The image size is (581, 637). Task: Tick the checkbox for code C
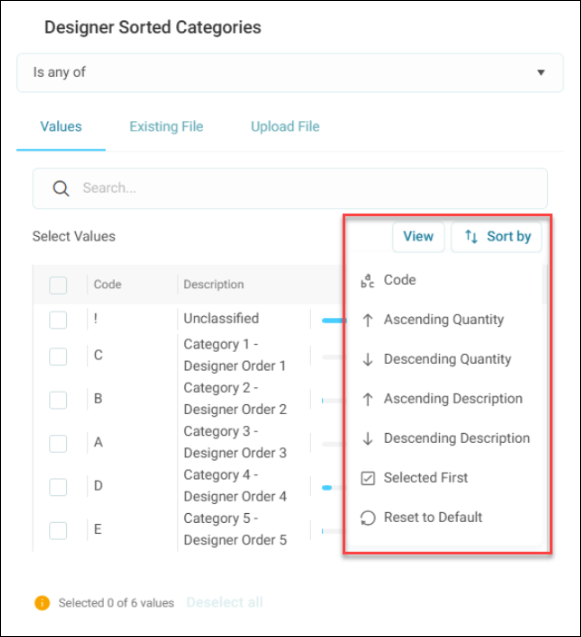[58, 357]
